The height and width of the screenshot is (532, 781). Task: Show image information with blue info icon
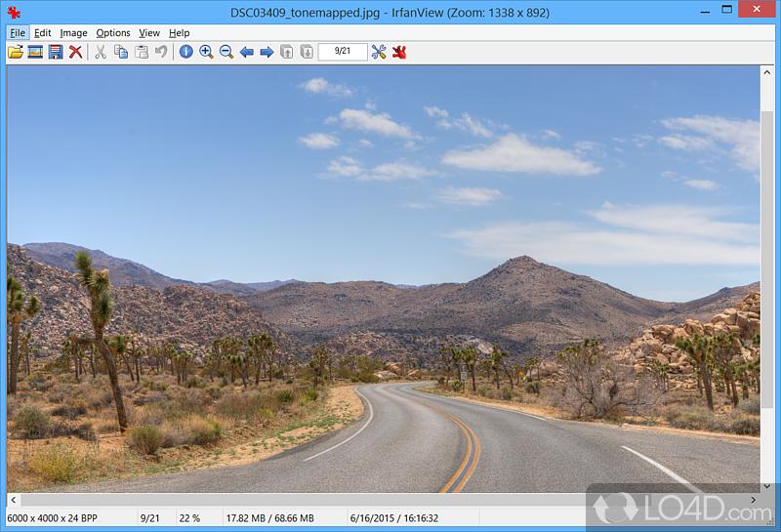(185, 52)
